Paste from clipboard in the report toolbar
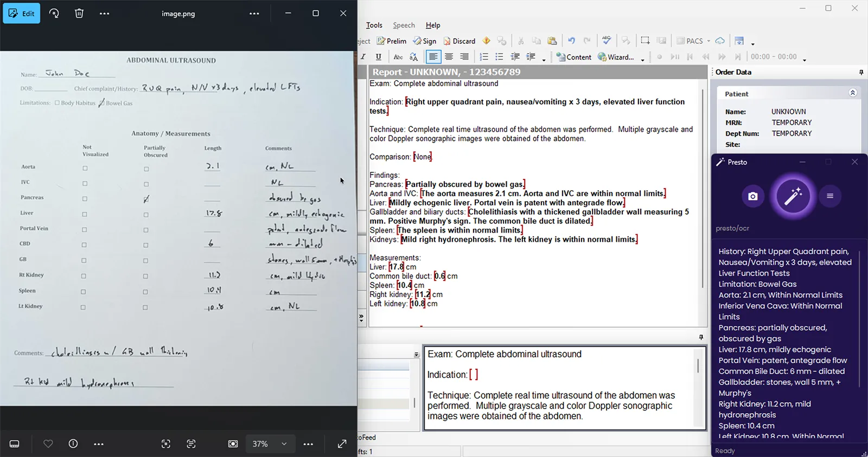 point(552,41)
